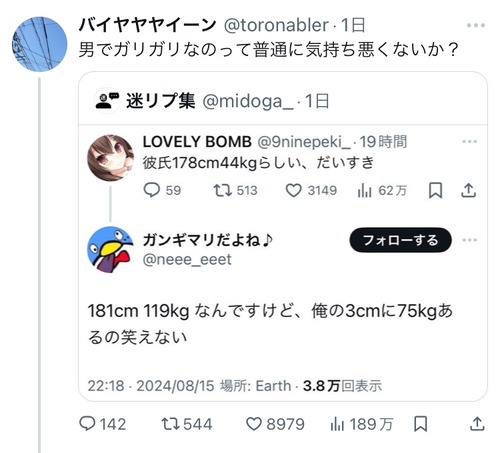The height and width of the screenshot is (453, 500).
Task: Open the blue sky avatar of バイヤヤヤイーン
Action: coord(39,44)
